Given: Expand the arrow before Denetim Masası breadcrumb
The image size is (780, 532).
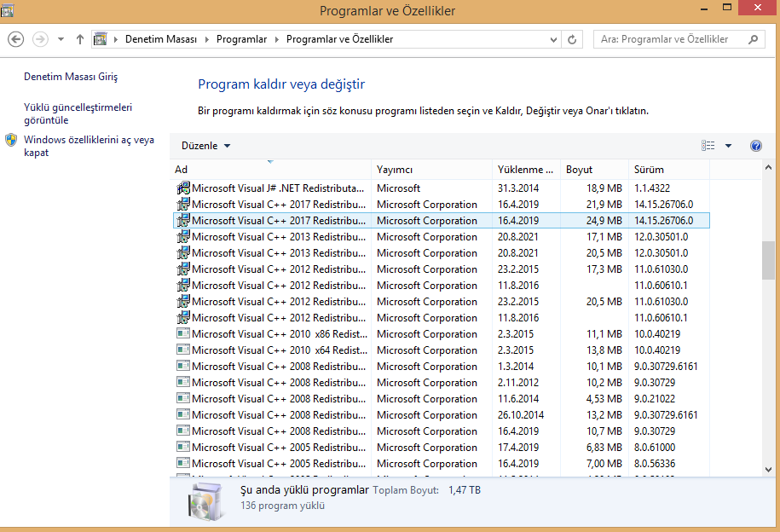Looking at the screenshot, I should [x=115, y=39].
